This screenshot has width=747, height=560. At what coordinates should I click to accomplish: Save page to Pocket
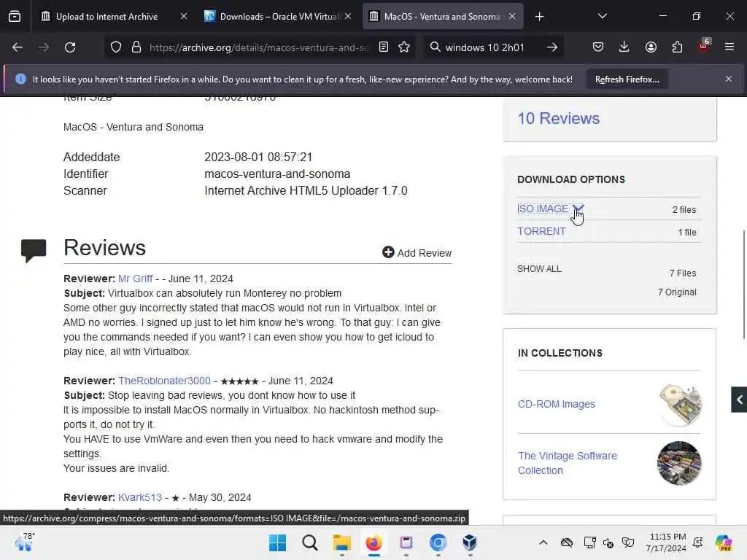(x=598, y=47)
